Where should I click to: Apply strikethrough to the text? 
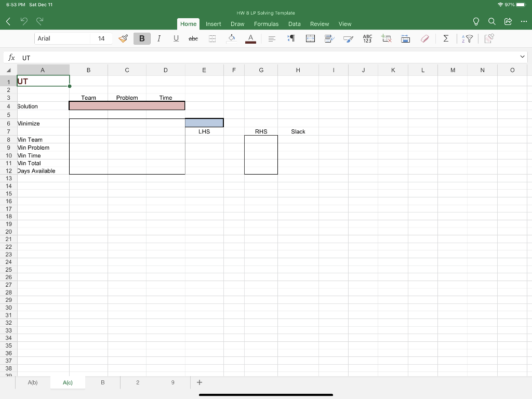click(193, 38)
